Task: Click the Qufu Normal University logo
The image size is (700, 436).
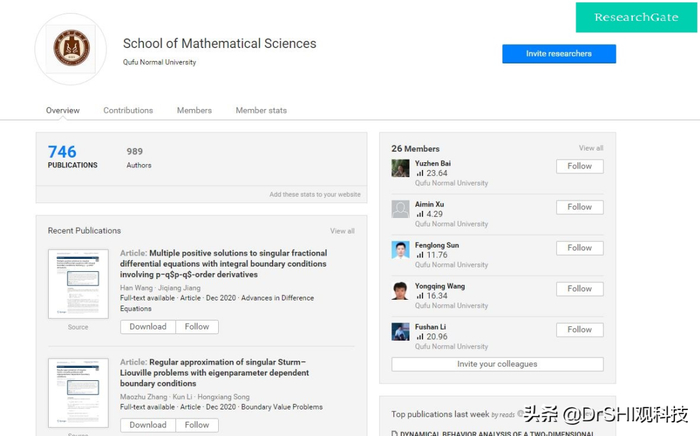Action: 71,48
